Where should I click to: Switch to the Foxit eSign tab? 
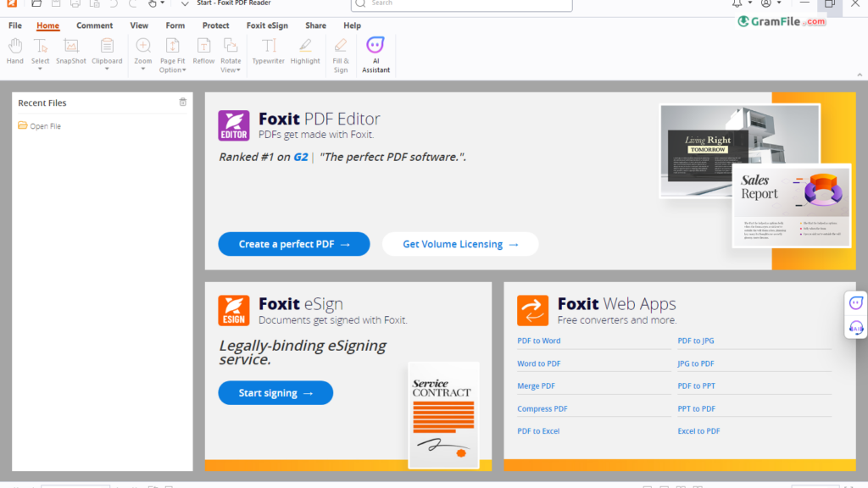(267, 25)
